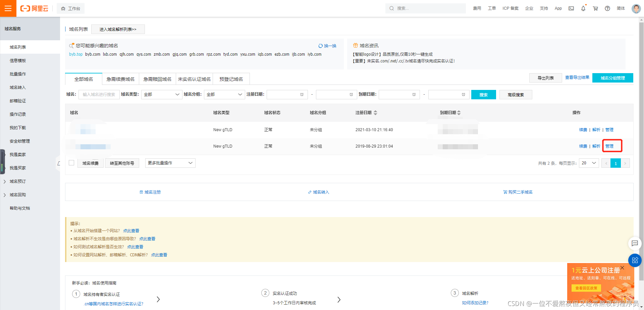
Task: Change page size dropdown showing 20
Action: pyautogui.click(x=589, y=163)
